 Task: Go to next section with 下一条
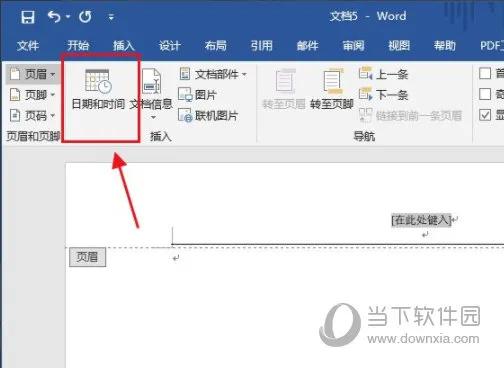click(x=384, y=95)
